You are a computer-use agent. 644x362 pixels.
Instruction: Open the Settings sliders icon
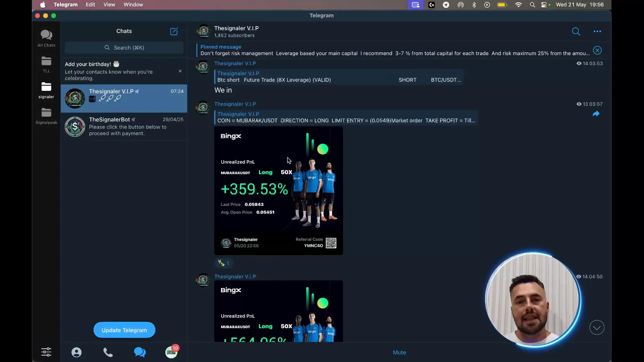point(46,352)
